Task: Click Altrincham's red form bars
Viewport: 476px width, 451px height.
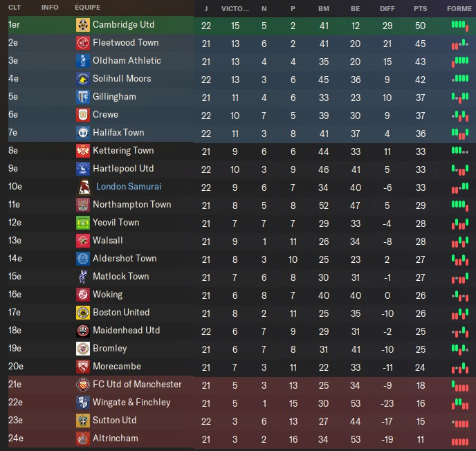Action: click(459, 439)
